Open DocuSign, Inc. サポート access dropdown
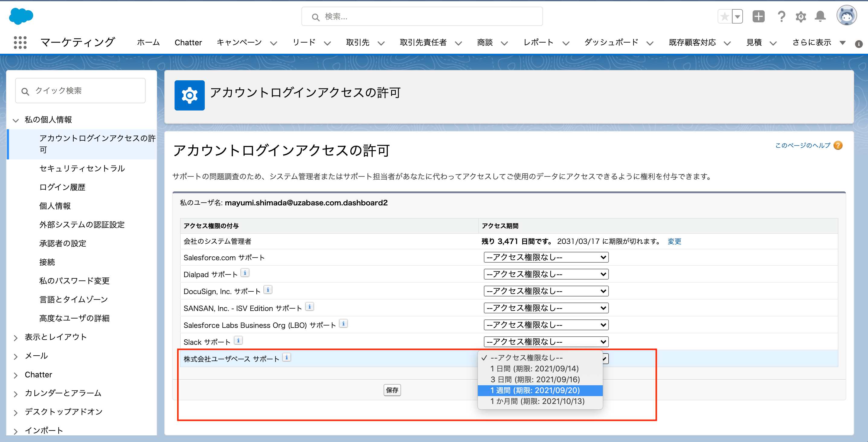 (x=546, y=291)
